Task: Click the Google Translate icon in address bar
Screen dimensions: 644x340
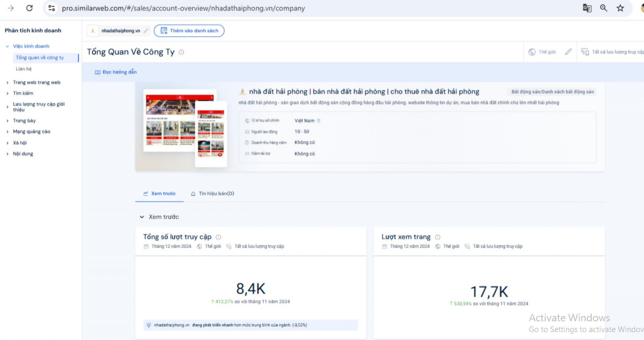Action: [587, 8]
